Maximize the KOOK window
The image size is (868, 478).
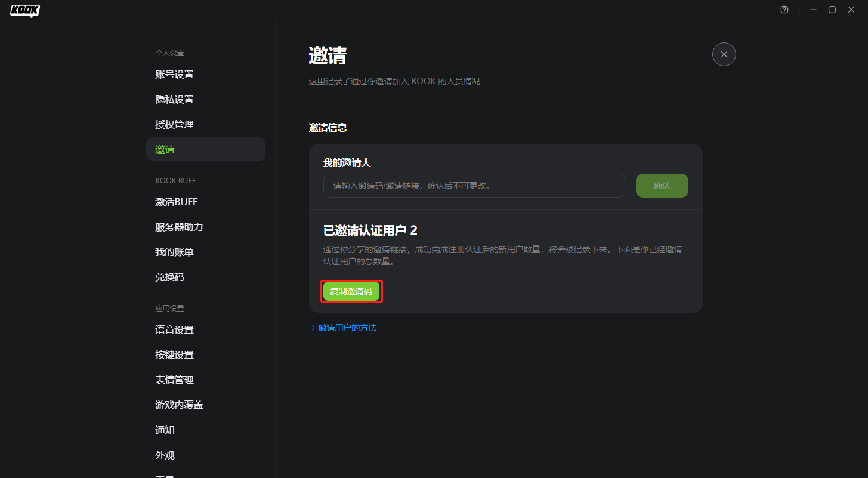pyautogui.click(x=832, y=10)
